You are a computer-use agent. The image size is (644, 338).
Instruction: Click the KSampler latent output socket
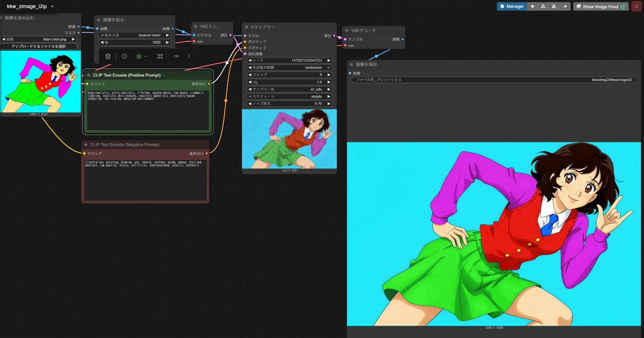pyautogui.click(x=334, y=35)
